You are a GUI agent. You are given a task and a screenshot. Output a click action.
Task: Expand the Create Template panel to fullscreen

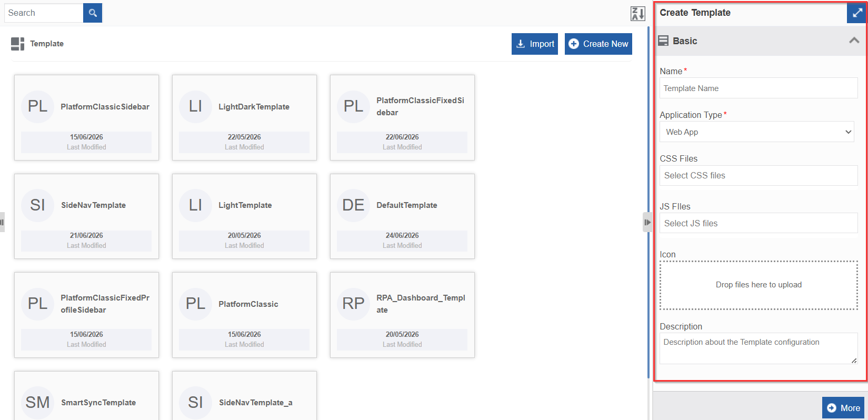[857, 13]
